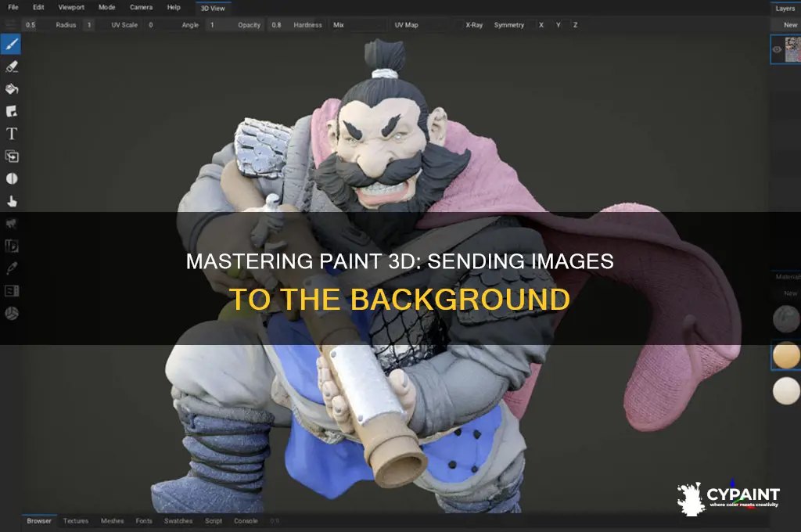
Task: Select the Smudge finger tool
Action: [11, 201]
